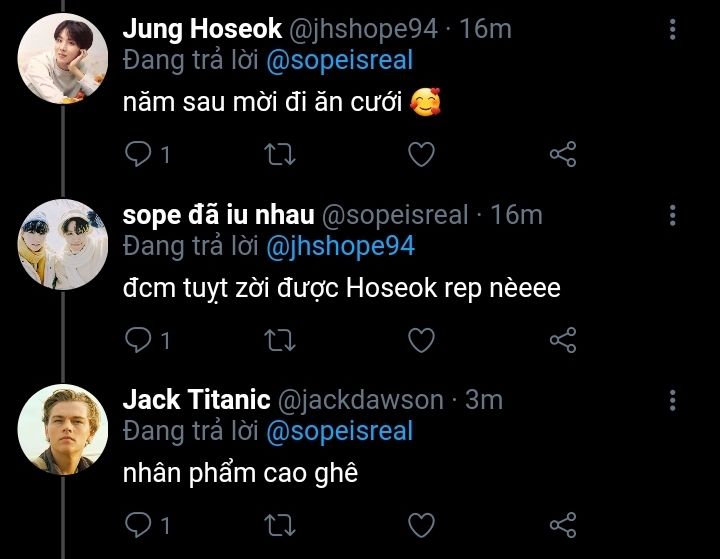This screenshot has height=559, width=720.
Task: Like Jack Titanic's tweet
Action: (422, 525)
